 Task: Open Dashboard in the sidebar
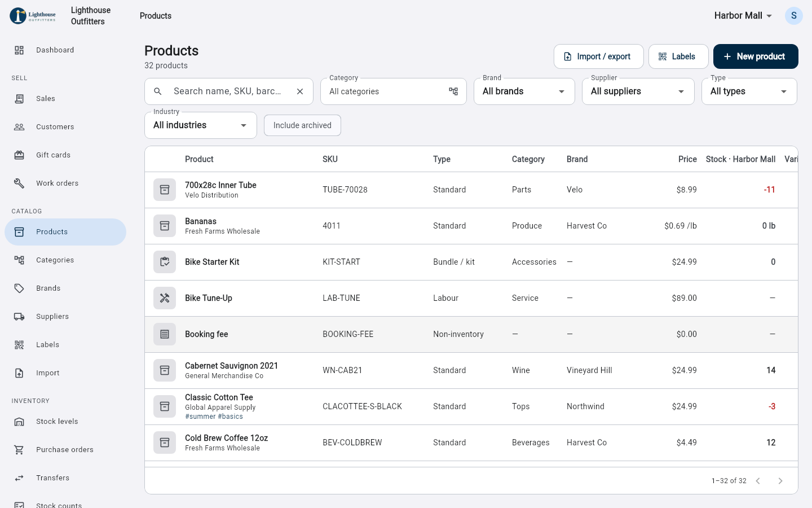(65, 50)
